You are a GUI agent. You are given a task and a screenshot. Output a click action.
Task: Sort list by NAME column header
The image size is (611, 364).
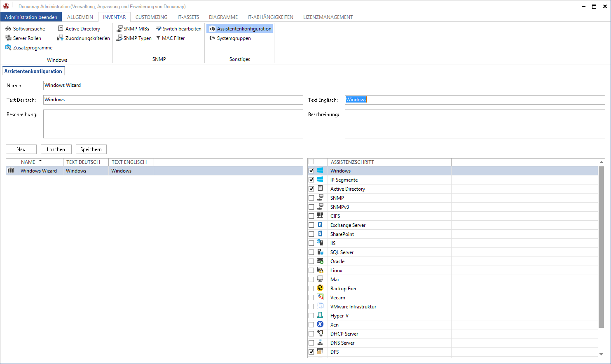pyautogui.click(x=40, y=162)
